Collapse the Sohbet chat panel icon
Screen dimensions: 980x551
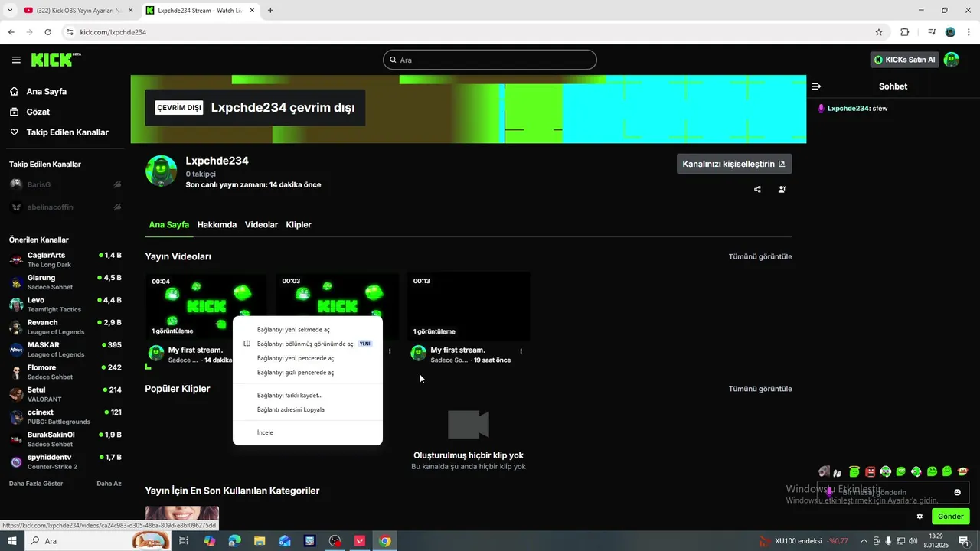(x=817, y=86)
